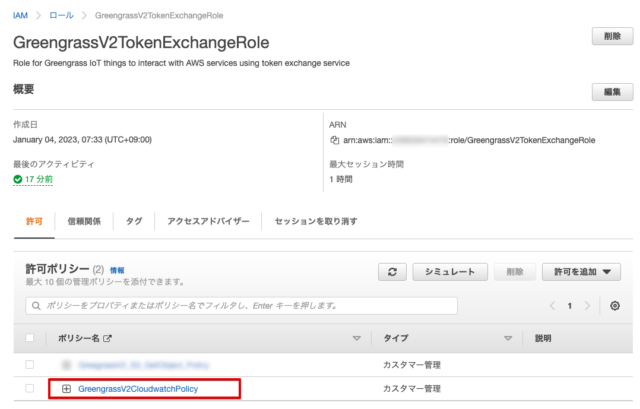Go to previous page of policies

[x=552, y=306]
